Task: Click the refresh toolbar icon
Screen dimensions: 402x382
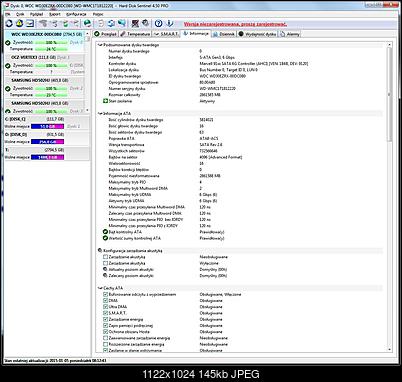Action: tap(9, 23)
